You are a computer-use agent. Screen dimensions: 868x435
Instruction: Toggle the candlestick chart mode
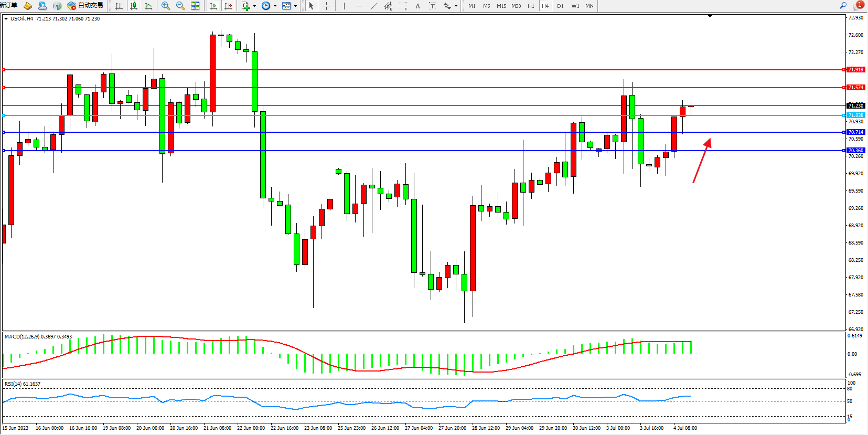pyautogui.click(x=134, y=6)
